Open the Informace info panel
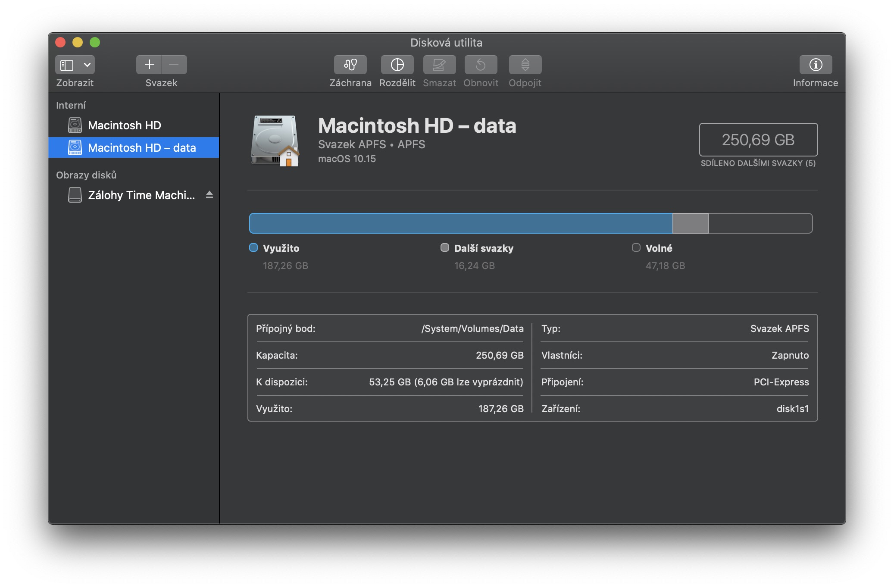This screenshot has width=894, height=588. pos(815,65)
